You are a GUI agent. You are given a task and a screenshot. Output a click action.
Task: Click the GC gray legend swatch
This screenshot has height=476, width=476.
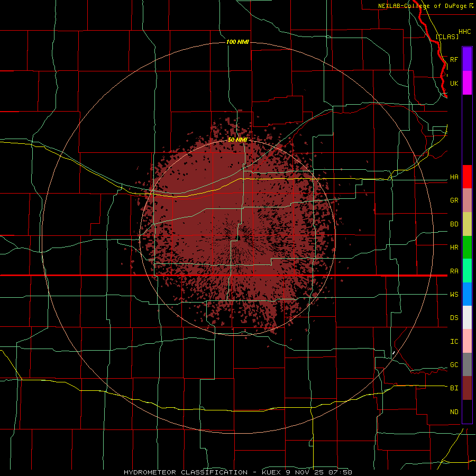coord(467,364)
